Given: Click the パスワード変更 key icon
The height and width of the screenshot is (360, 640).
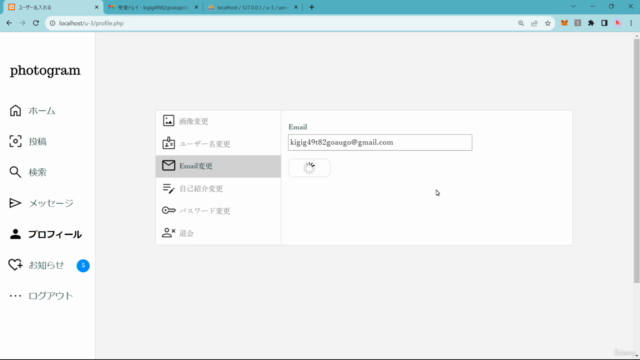Looking at the screenshot, I should point(169,210).
